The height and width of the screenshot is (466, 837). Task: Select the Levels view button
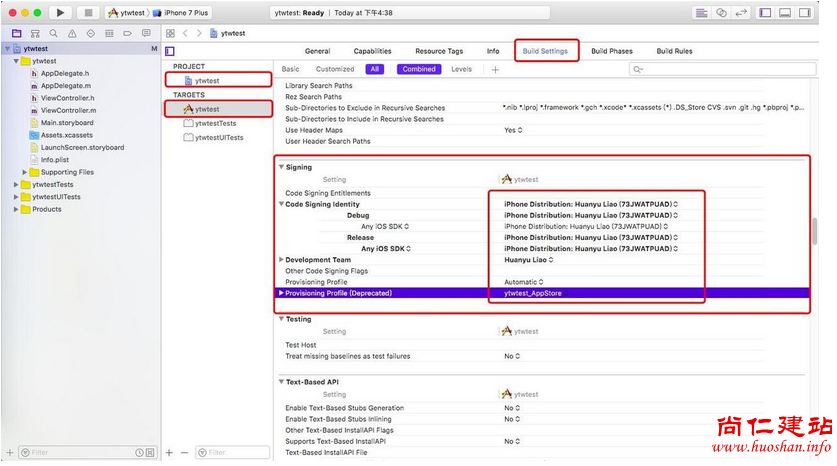point(461,70)
